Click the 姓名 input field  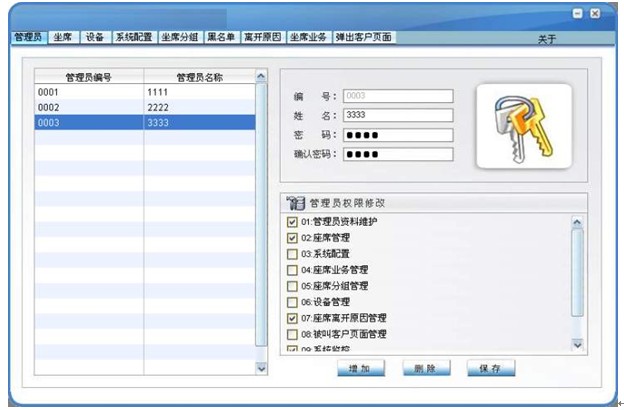[x=397, y=116]
